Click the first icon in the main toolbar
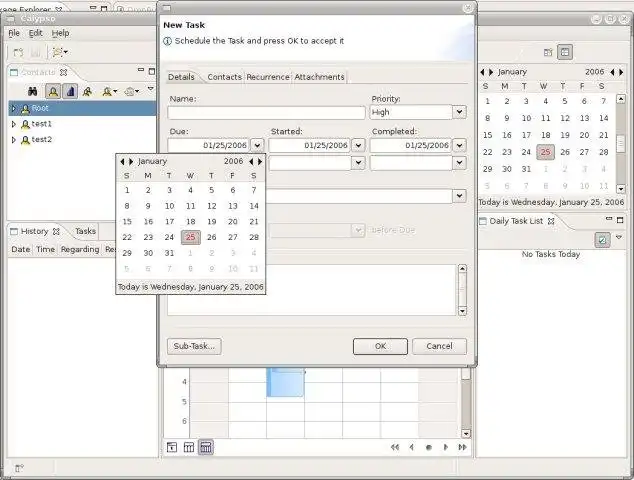634x480 pixels. point(18,52)
